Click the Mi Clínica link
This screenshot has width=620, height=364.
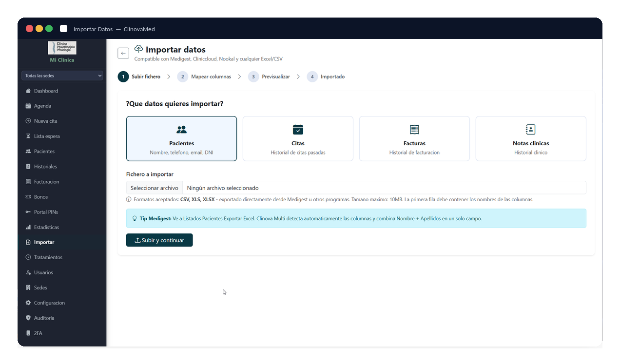click(x=62, y=60)
